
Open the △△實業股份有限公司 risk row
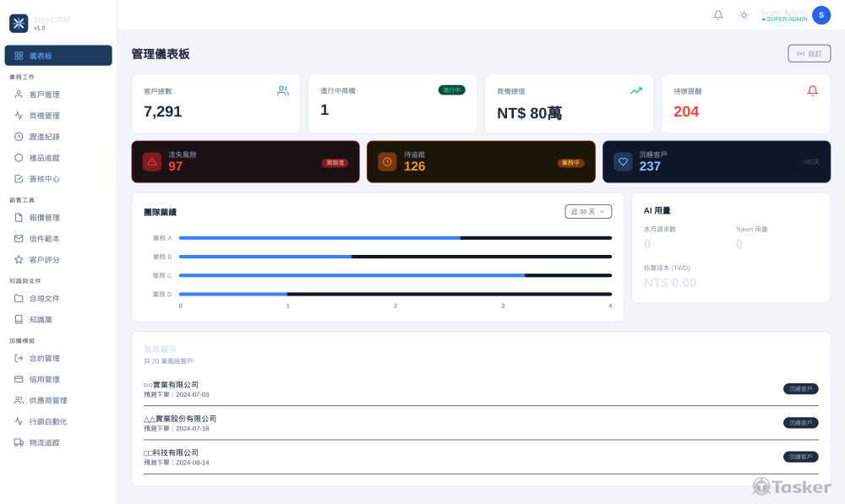click(481, 423)
